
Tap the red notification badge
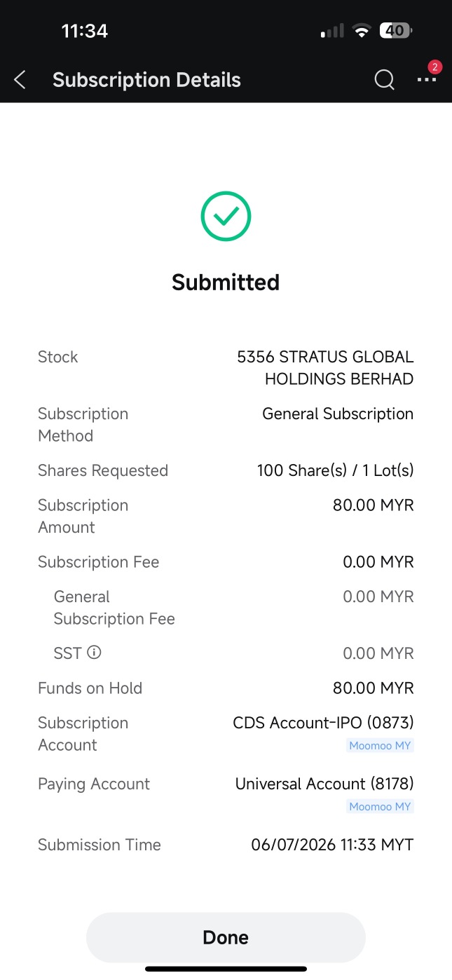(x=434, y=67)
